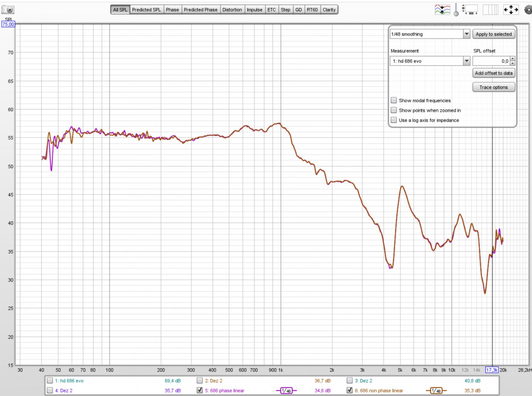The image size is (532, 396).
Task: Click the '1: hd 686 evo' trace label
Action: coord(69,381)
